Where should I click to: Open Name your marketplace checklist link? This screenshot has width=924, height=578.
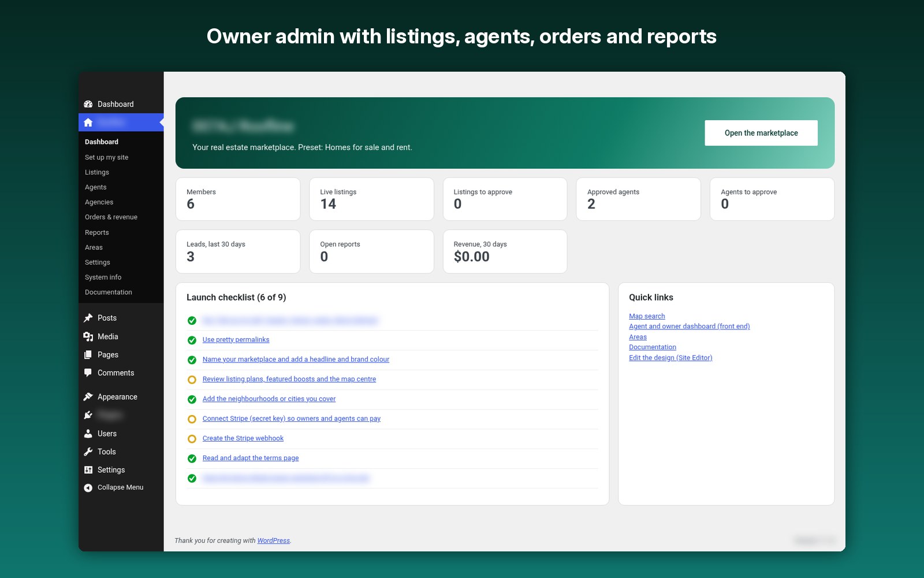pos(296,360)
